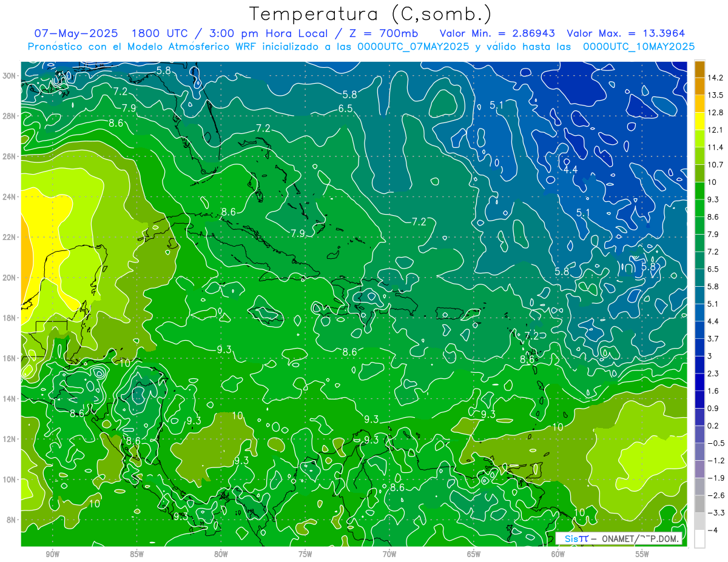Click the 13.5 value on color legend
Viewport: 728px width, 562px height.
pyautogui.click(x=715, y=95)
